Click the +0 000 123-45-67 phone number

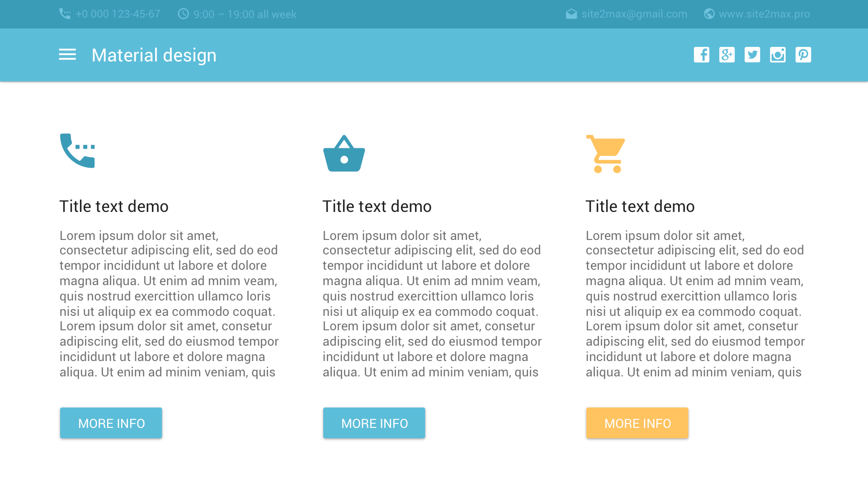tap(118, 14)
